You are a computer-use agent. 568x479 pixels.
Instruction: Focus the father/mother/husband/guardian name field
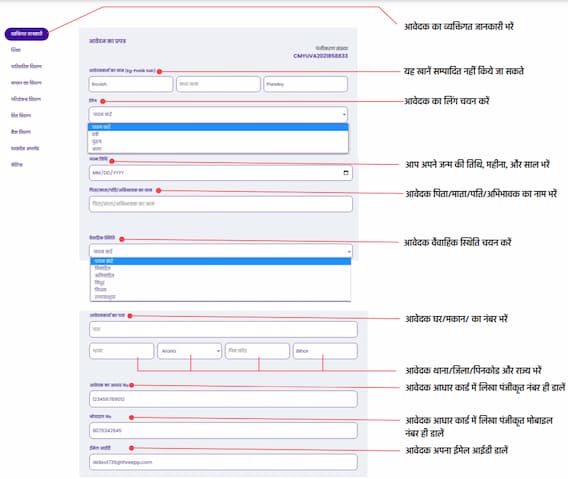click(221, 204)
